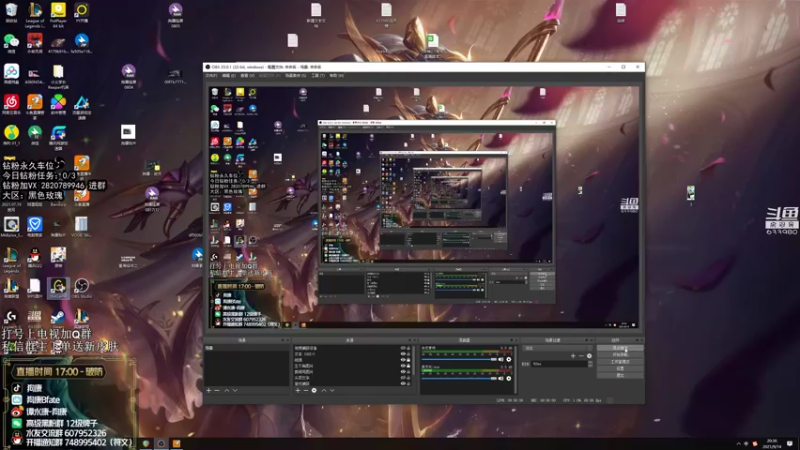Enable Studio Mode (工作室模式) button
This screenshot has width=800, height=450.
tap(620, 362)
